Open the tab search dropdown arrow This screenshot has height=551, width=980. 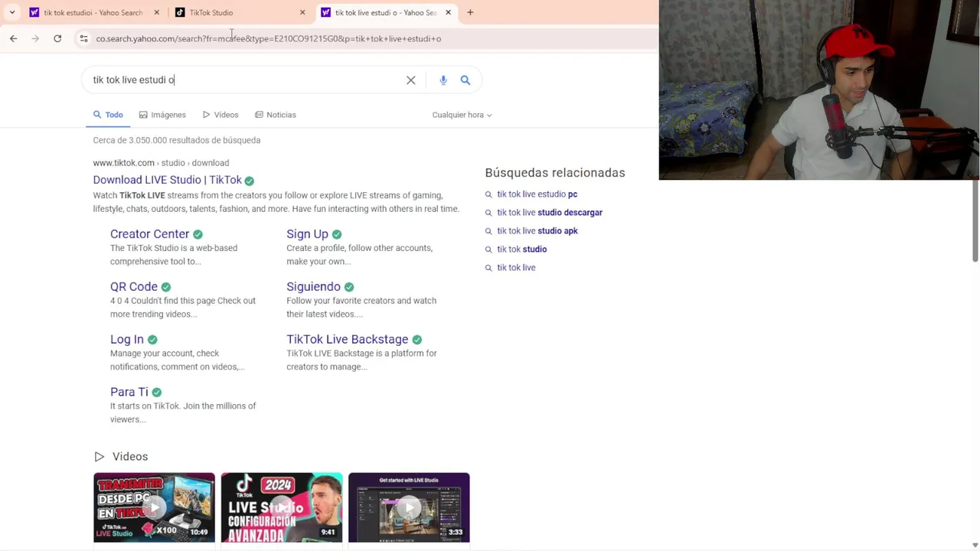(11, 12)
